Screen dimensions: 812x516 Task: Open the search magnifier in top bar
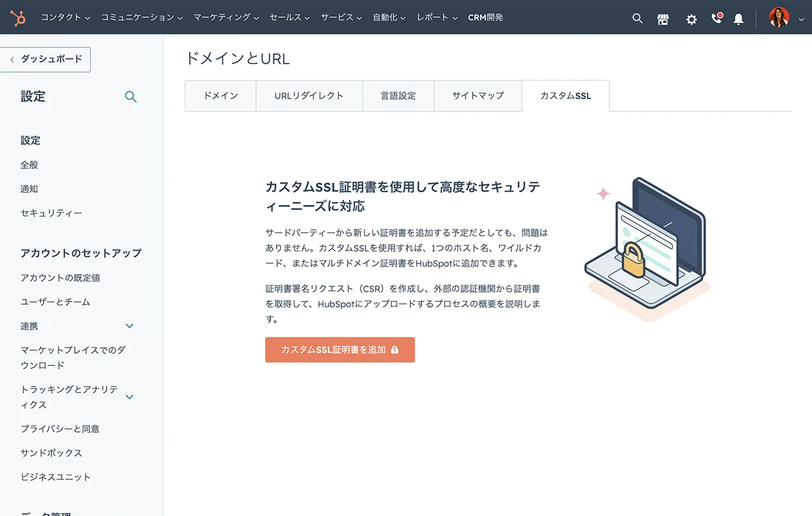pos(638,18)
